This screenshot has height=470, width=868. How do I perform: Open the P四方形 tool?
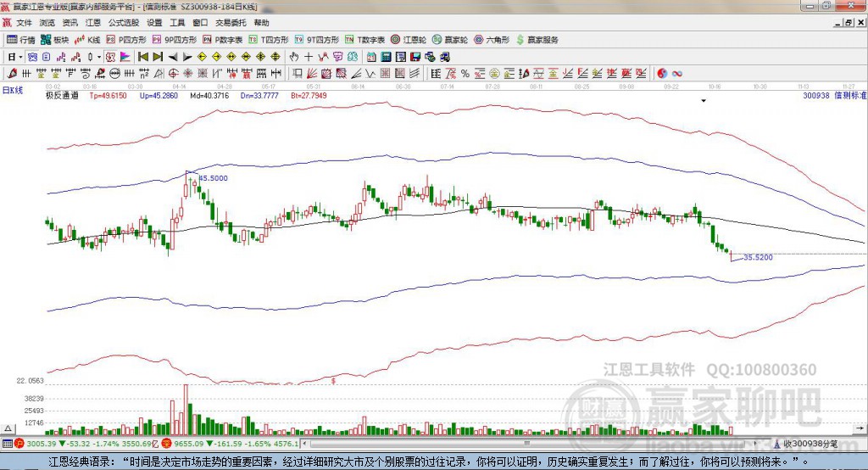126,40
